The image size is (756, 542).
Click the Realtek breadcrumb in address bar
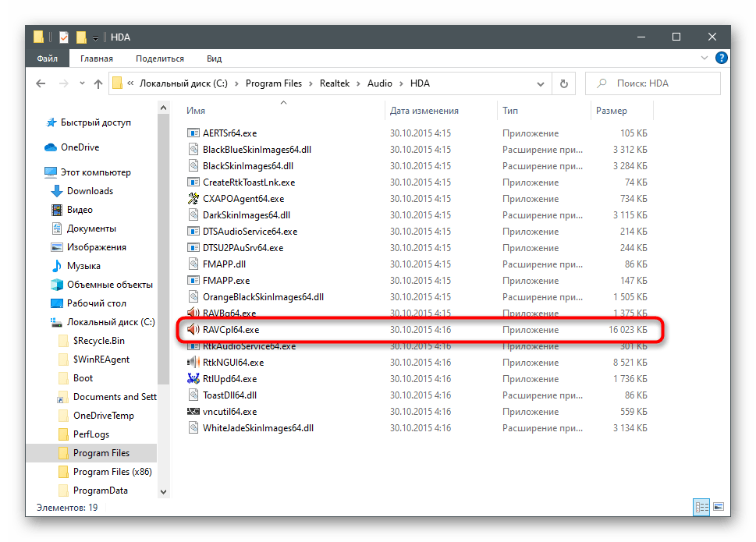(335, 83)
